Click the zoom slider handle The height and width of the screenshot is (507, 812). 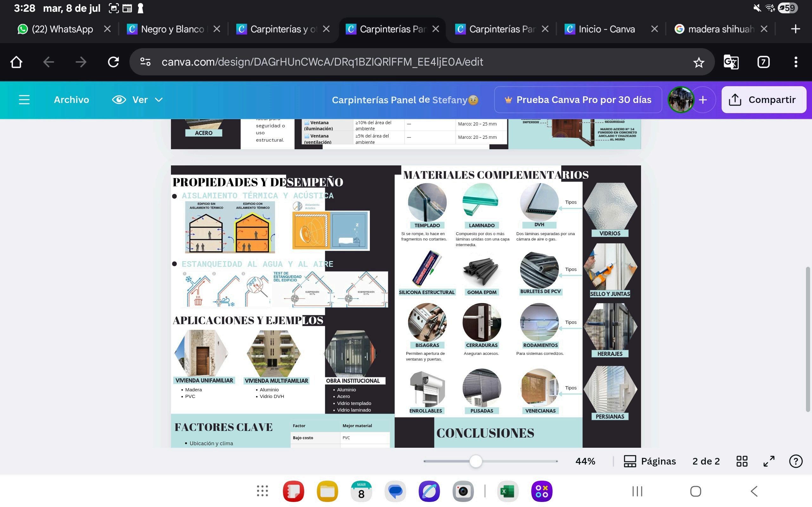click(475, 461)
